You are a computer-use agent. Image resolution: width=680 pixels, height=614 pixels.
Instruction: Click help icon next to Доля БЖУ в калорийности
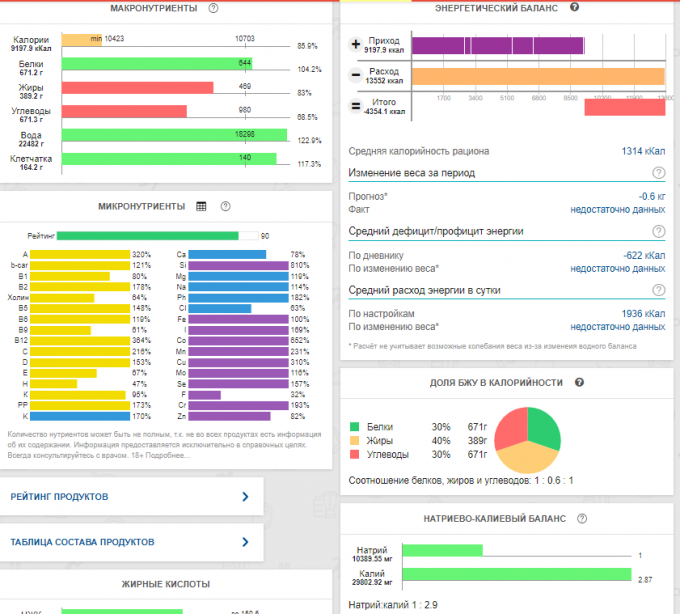click(x=580, y=383)
